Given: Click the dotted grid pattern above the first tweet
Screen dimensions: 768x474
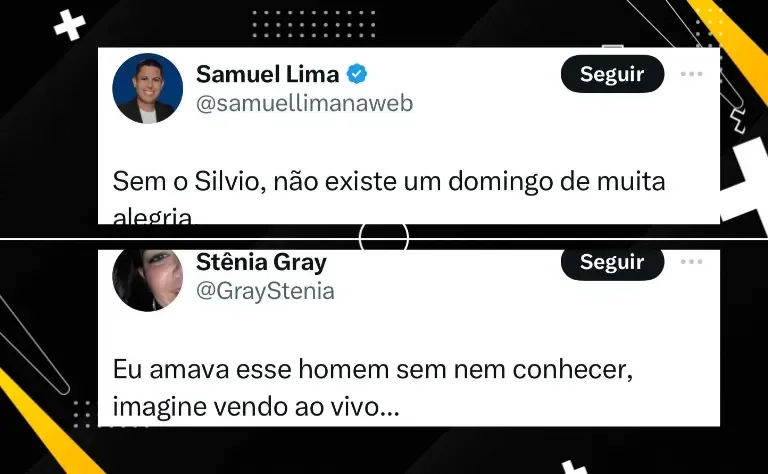Looking at the screenshot, I should [x=313, y=24].
